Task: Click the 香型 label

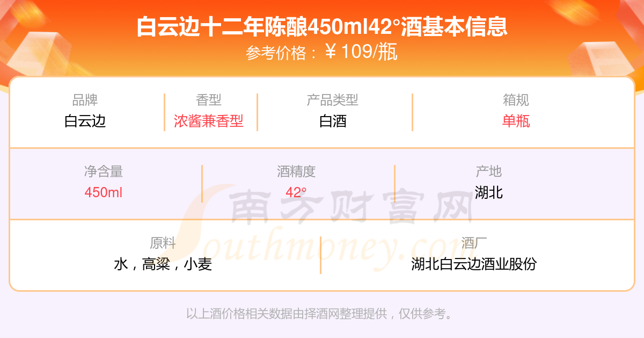Action: click(x=209, y=100)
